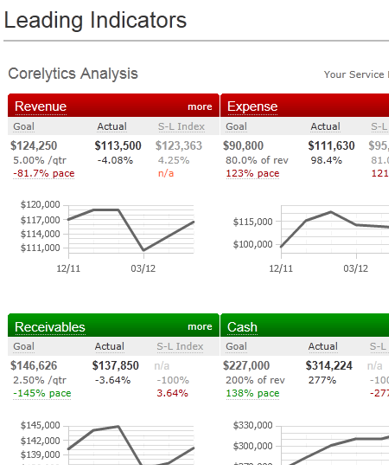This screenshot has height=465, width=389.
Task: Click the Receivables panel title
Action: coord(50,327)
